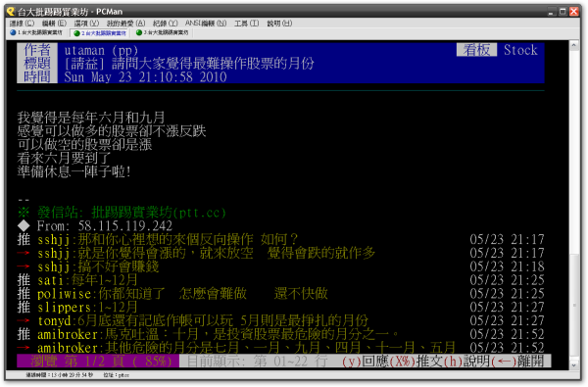This screenshot has height=387, width=588.
Task: Open the 工具 (T) menu
Action: 246,24
